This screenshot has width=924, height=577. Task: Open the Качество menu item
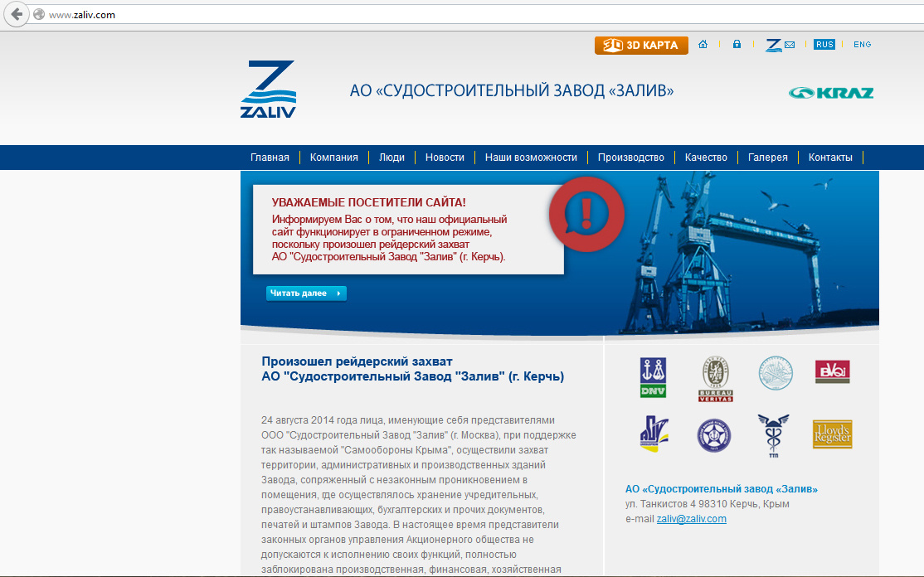tap(706, 158)
